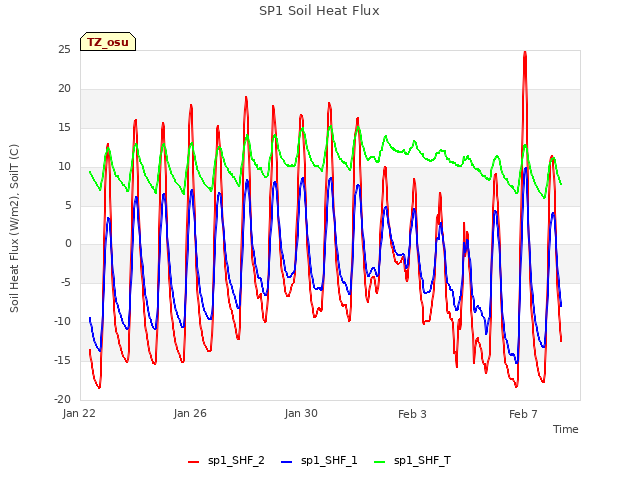Screen dimensions: 640x480
Task: Click the Jan 22 x-axis tick label
Action: [x=79, y=413]
